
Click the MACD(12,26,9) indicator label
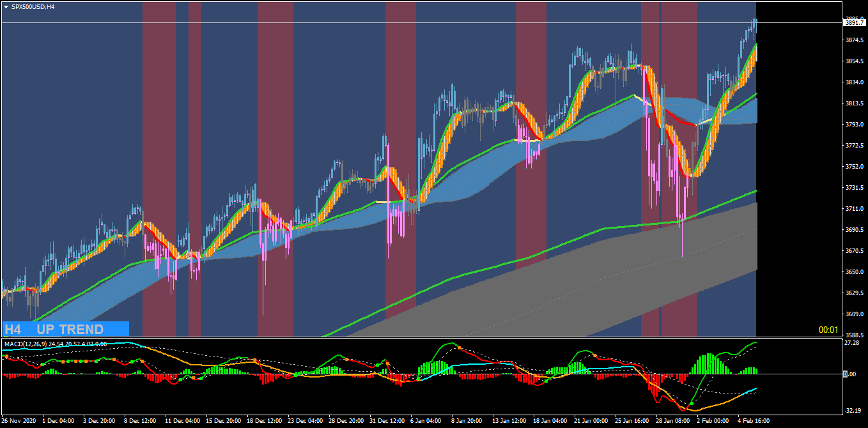coord(56,344)
